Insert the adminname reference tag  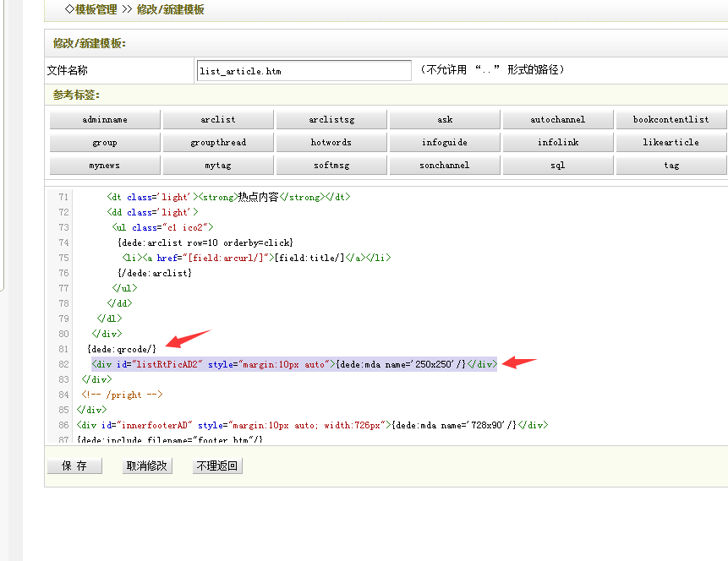[x=105, y=119]
